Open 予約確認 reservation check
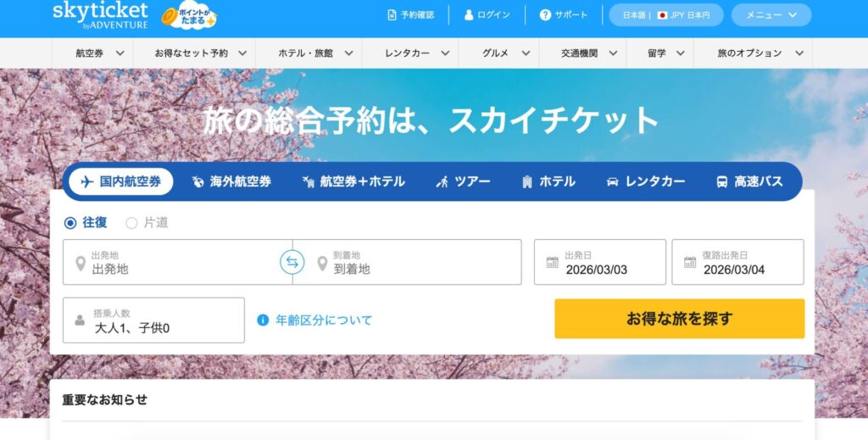 (x=411, y=15)
